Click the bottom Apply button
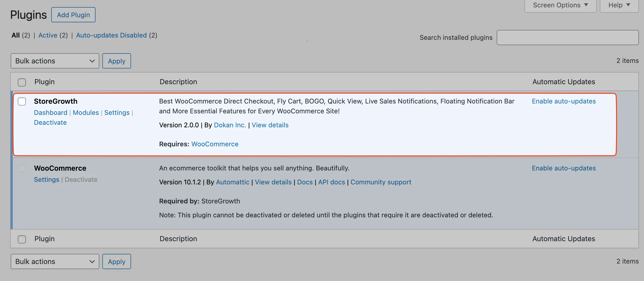644x281 pixels. (117, 261)
